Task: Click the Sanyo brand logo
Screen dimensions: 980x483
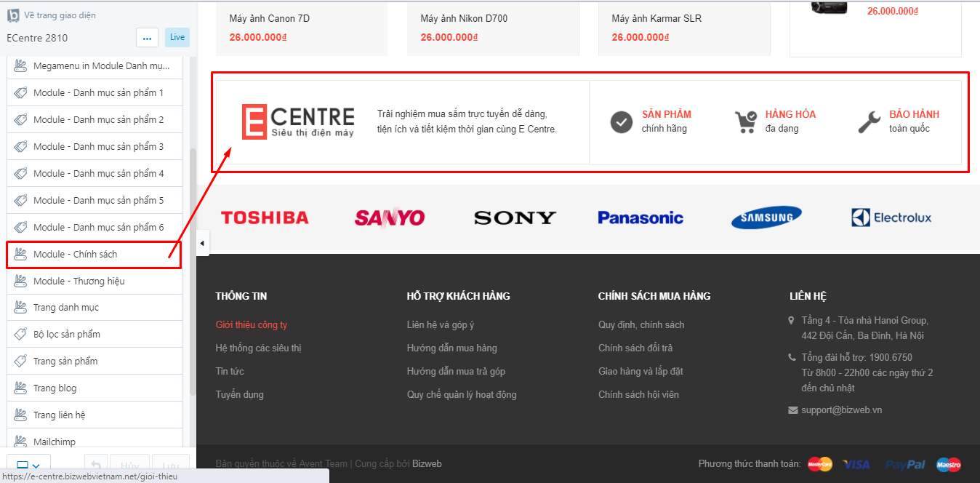Action: (x=390, y=217)
